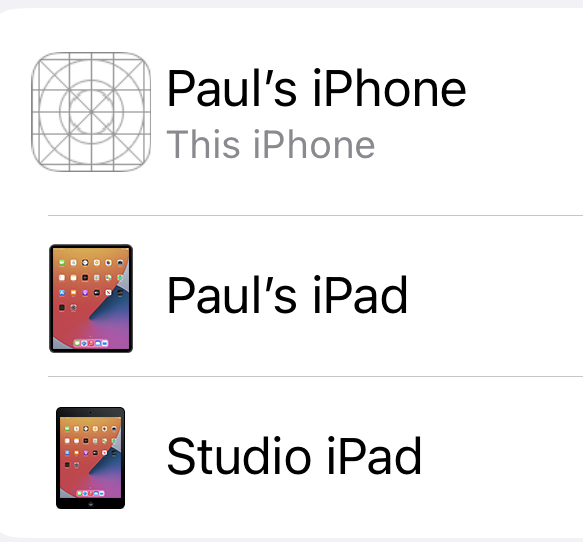Viewport: 583px width, 542px height.
Task: Tap the dock in Studio iPad thumbnail
Action: [x=91, y=493]
